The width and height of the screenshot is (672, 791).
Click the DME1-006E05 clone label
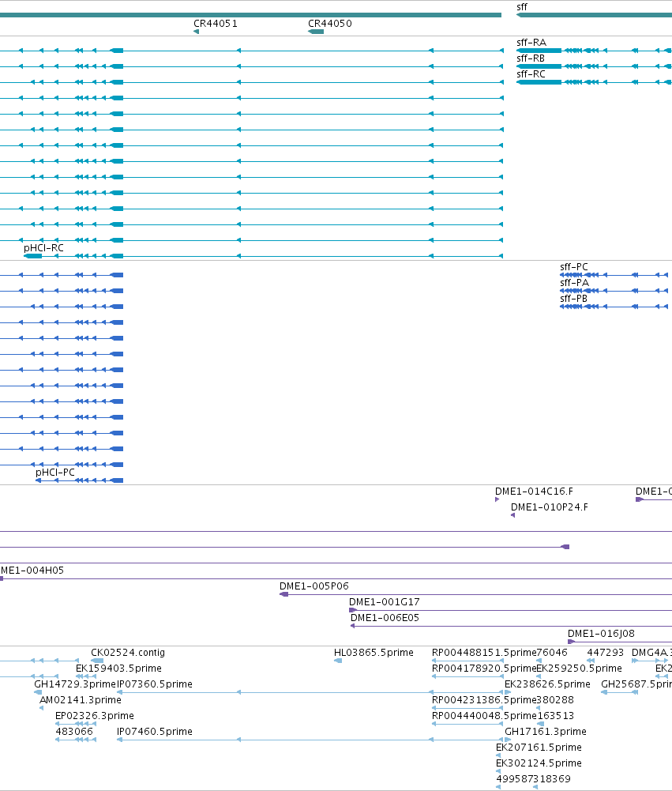pyautogui.click(x=385, y=617)
